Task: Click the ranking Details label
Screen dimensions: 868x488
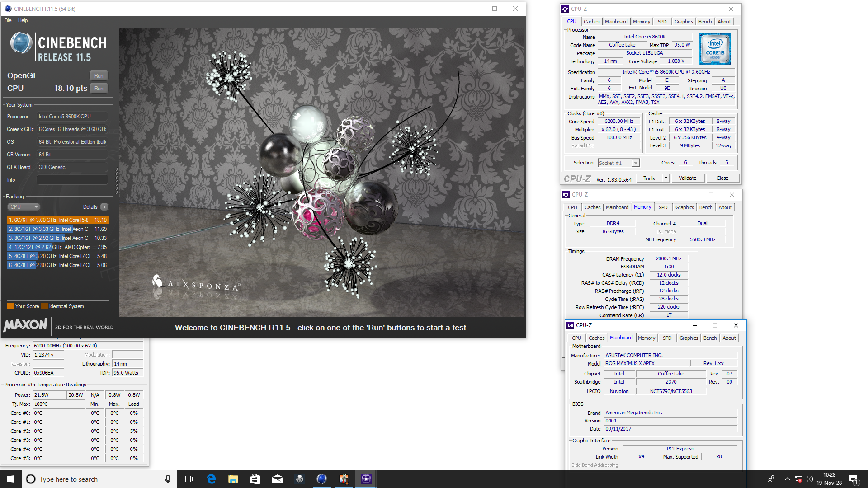Action: [90, 207]
